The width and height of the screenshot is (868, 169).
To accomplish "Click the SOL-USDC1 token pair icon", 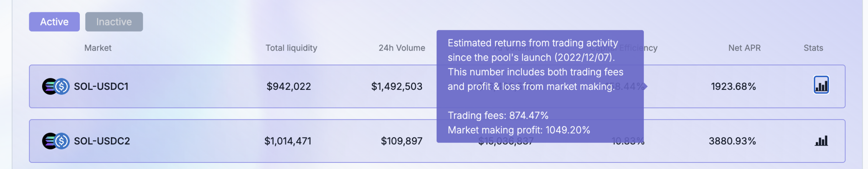I will click(x=56, y=86).
